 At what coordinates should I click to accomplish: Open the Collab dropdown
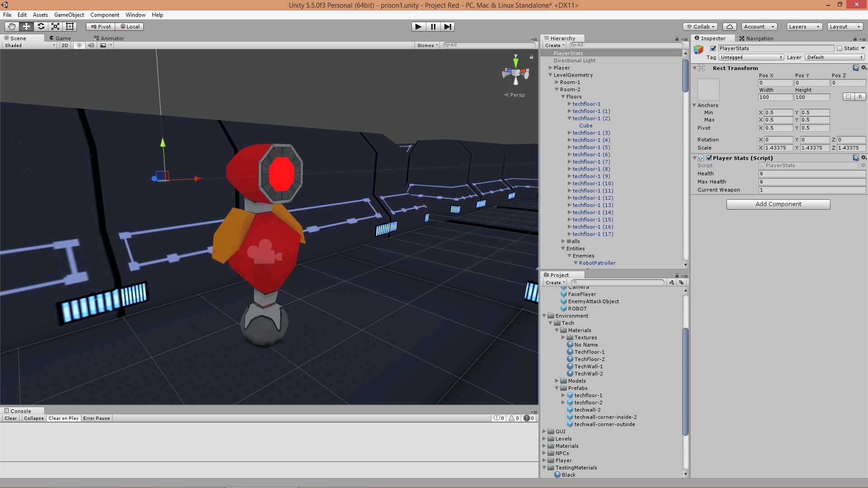click(x=700, y=27)
